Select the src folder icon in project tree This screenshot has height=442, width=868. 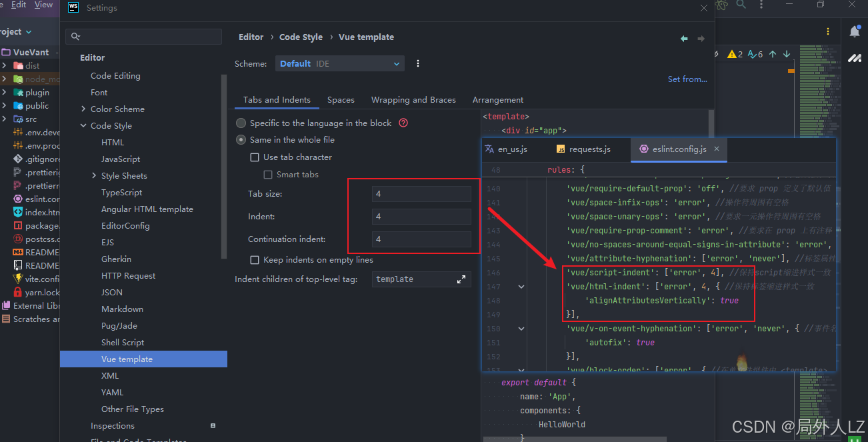pos(18,119)
